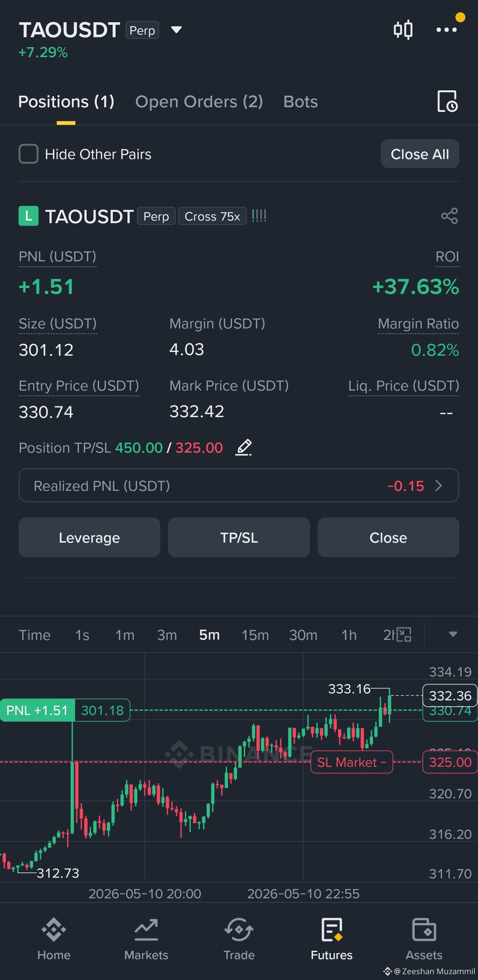The height and width of the screenshot is (980, 478).
Task: Open the three-dot more options menu
Action: [x=446, y=30]
